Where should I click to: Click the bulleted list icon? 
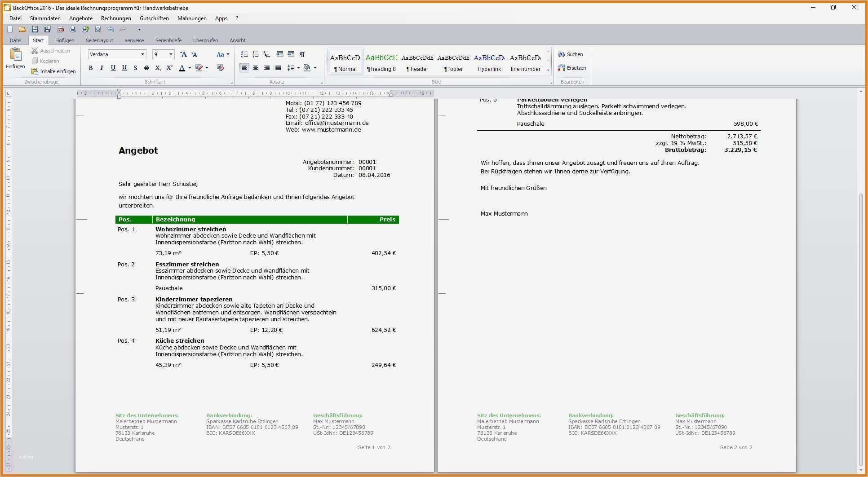pos(244,54)
